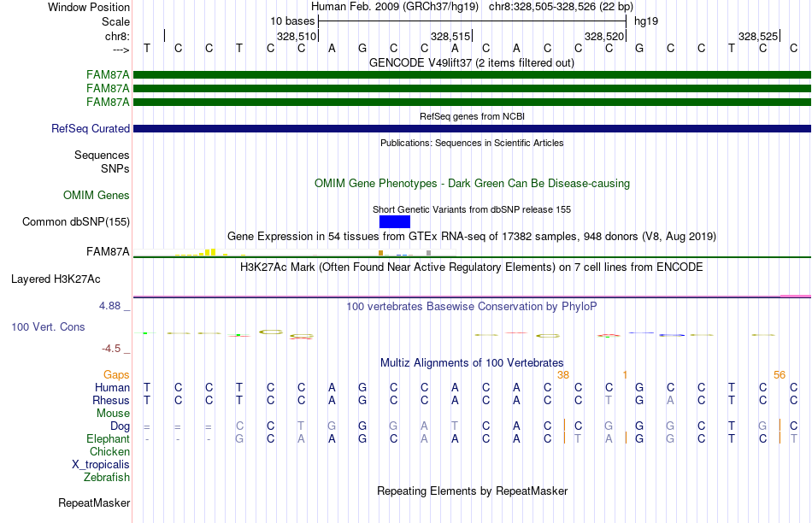Open OMIM Gene Phenotypes track title
The image size is (812, 523).
472,184
